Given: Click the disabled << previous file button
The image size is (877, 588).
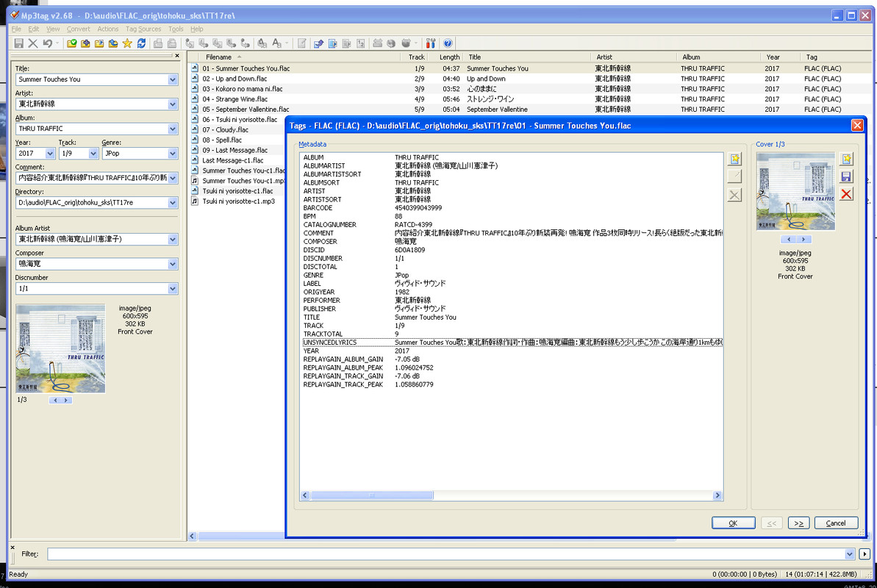Looking at the screenshot, I should [772, 523].
